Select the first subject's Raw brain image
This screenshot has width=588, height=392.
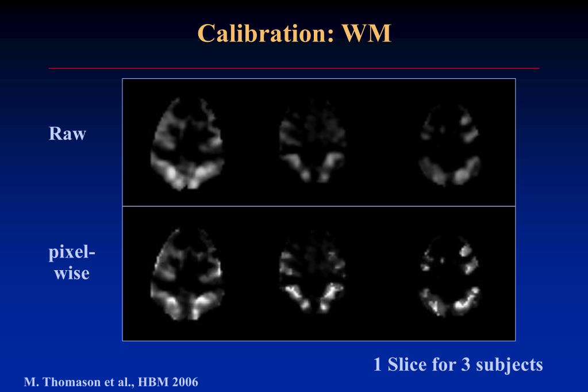(x=187, y=143)
